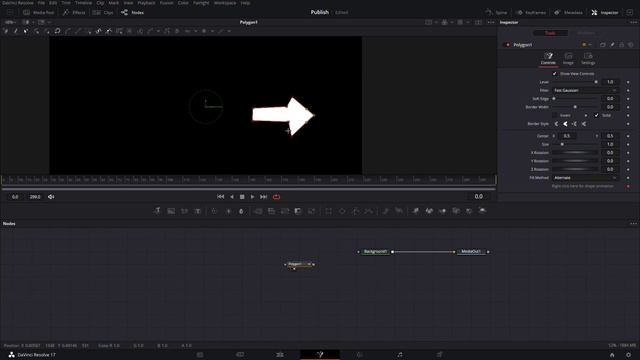Click the X Rotation dial control
640x360 pixels.
[576, 153]
